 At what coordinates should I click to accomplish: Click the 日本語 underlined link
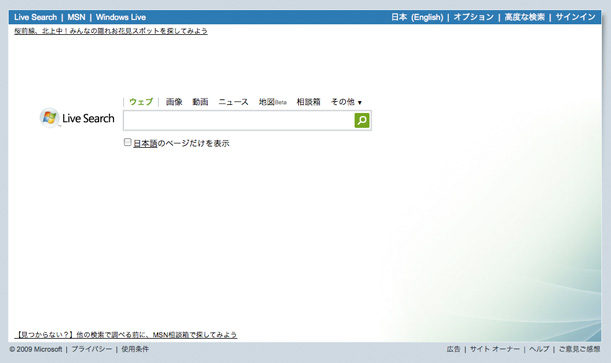click(x=145, y=143)
